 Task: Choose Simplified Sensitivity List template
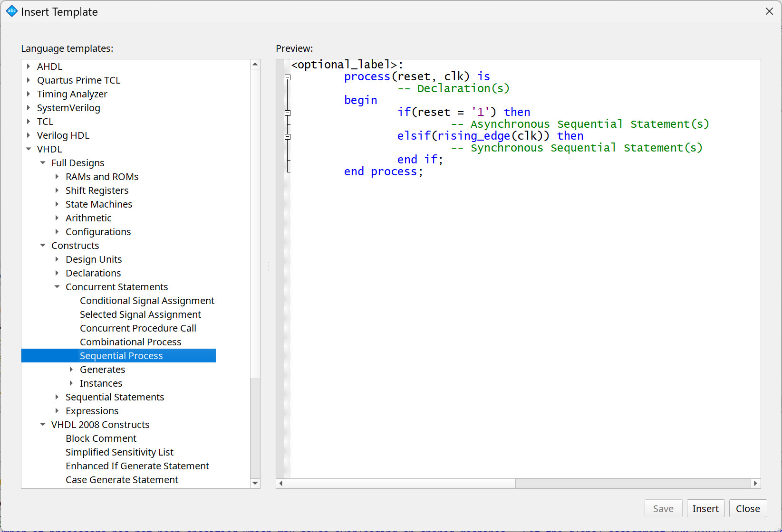coord(119,452)
